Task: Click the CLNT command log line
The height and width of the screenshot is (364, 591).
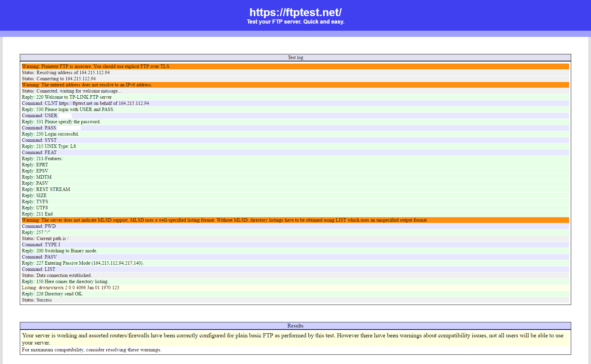Action: coord(85,103)
